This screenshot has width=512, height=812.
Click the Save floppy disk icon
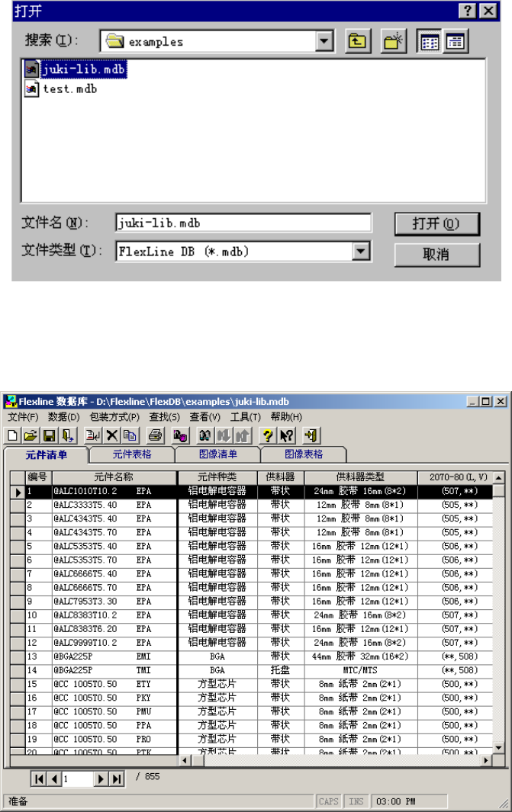[x=50, y=435]
